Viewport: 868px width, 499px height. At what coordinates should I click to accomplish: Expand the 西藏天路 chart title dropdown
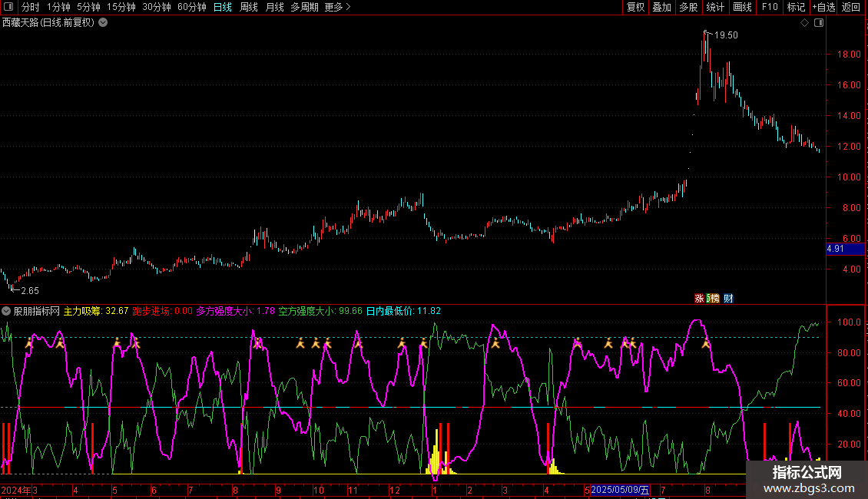pyautogui.click(x=103, y=23)
